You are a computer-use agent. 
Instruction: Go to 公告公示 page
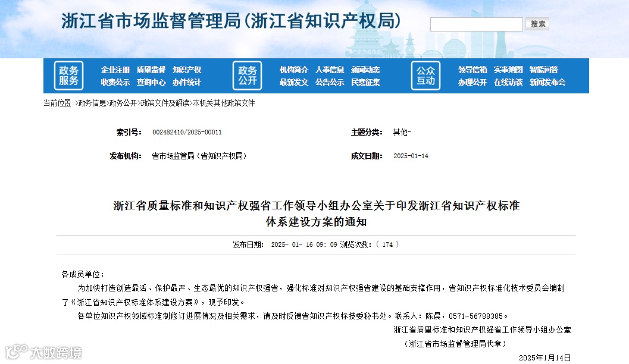tap(330, 82)
